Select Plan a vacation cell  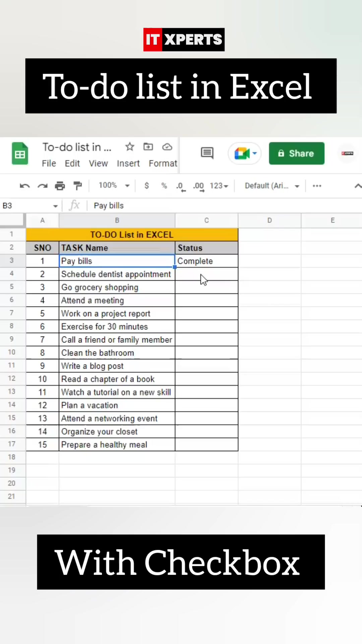tap(117, 405)
